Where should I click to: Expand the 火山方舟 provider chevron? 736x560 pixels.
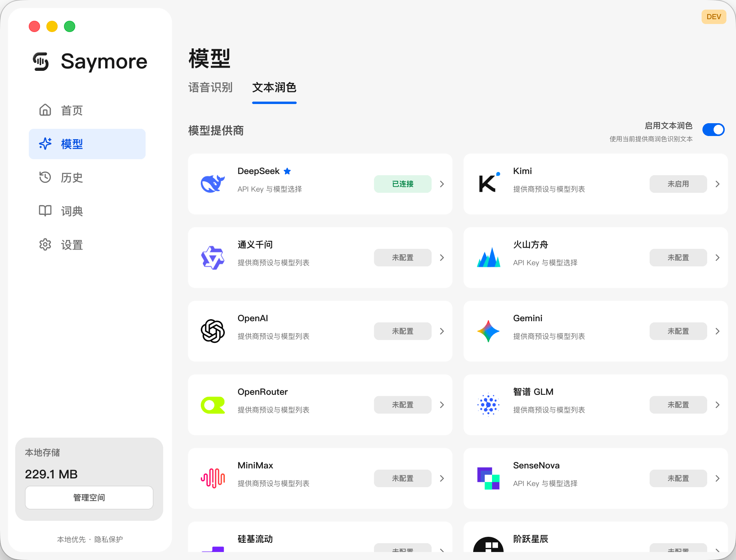(718, 258)
